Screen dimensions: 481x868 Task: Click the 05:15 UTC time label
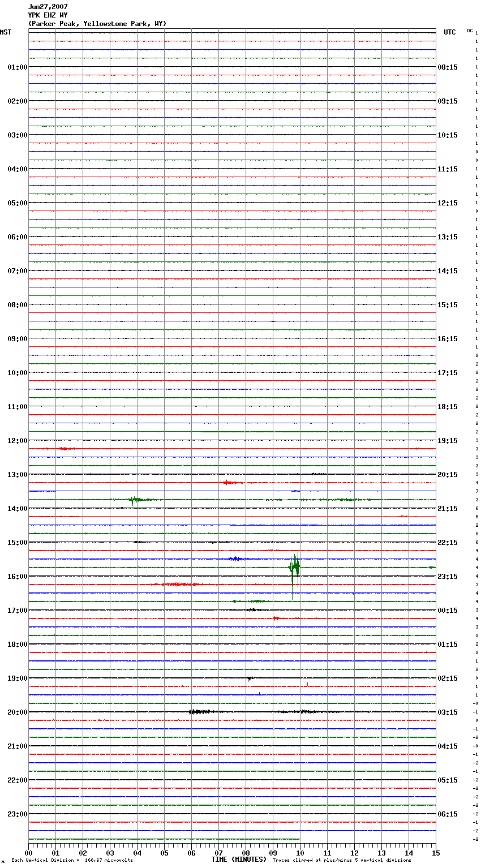point(448,780)
